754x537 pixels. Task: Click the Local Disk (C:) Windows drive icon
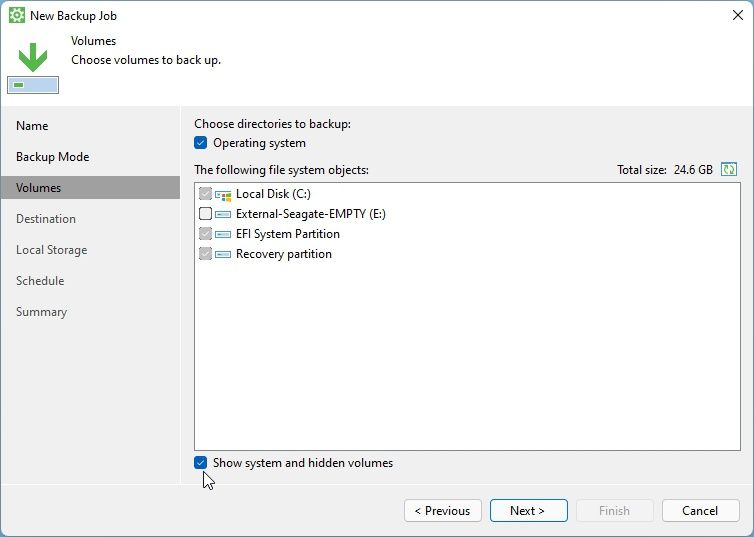223,194
